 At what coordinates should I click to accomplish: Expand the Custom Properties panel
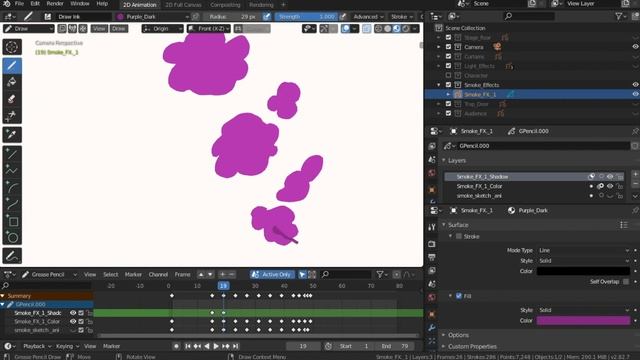point(472,347)
